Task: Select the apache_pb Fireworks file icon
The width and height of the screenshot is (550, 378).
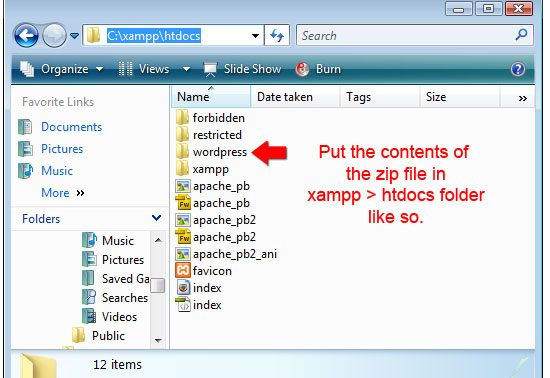Action: 183,203
